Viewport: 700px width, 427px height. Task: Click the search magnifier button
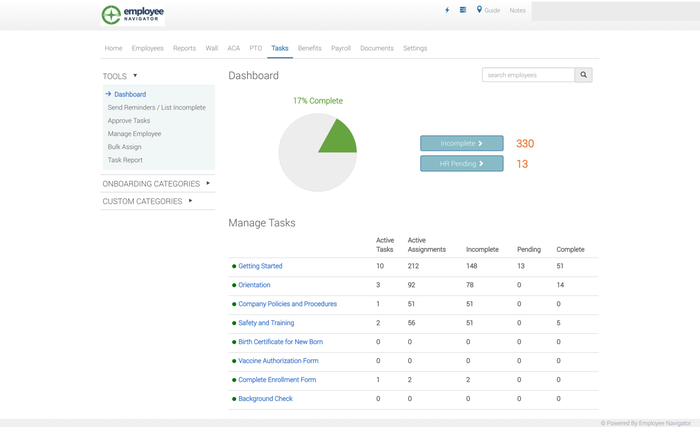(583, 75)
